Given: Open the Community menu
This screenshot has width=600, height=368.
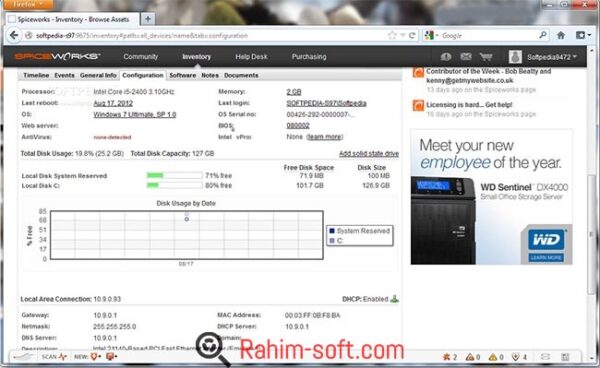Looking at the screenshot, I should click(140, 57).
